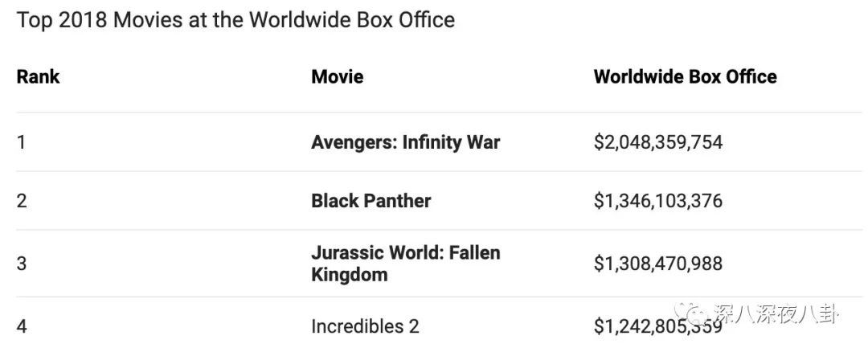Screen dimensions: 868x352
Task: Click the $2,048,359,754 box office value
Action: (x=657, y=142)
